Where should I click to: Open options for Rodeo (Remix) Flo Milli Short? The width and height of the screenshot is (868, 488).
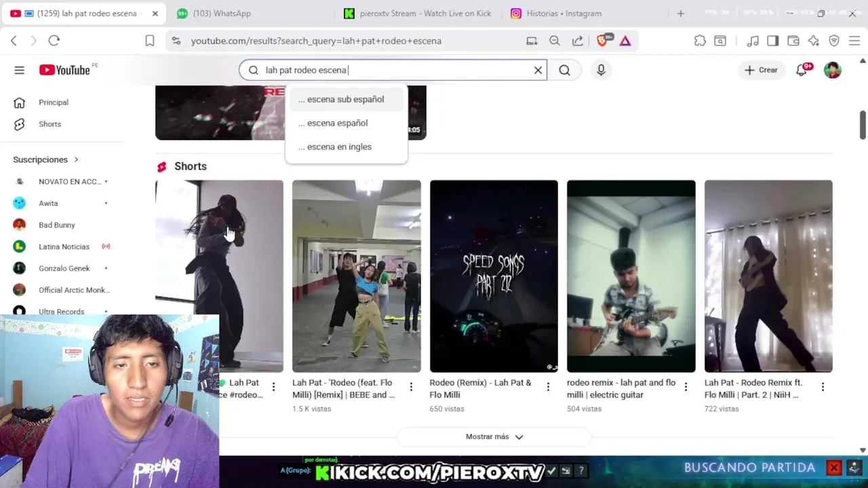(548, 387)
